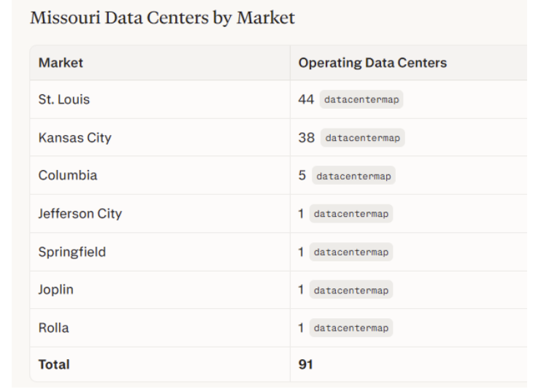Open the datacentermap source for Kansas City
The height and width of the screenshot is (392, 541).
click(x=363, y=138)
